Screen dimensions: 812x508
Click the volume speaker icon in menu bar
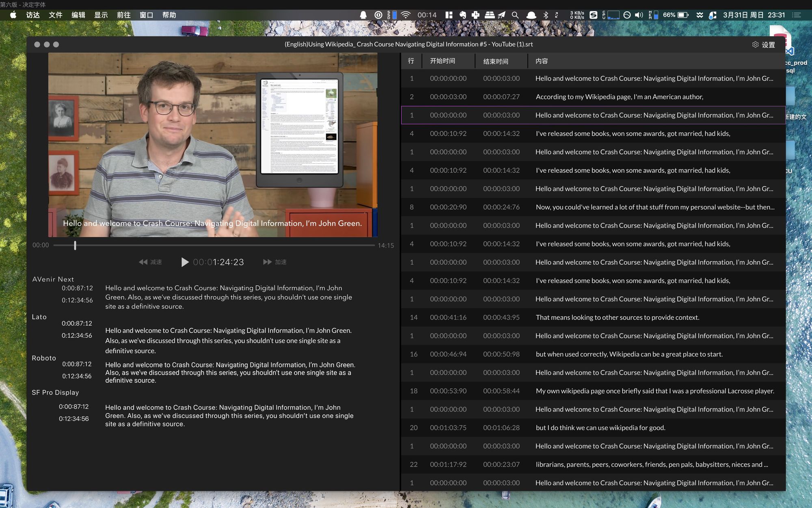(x=639, y=15)
